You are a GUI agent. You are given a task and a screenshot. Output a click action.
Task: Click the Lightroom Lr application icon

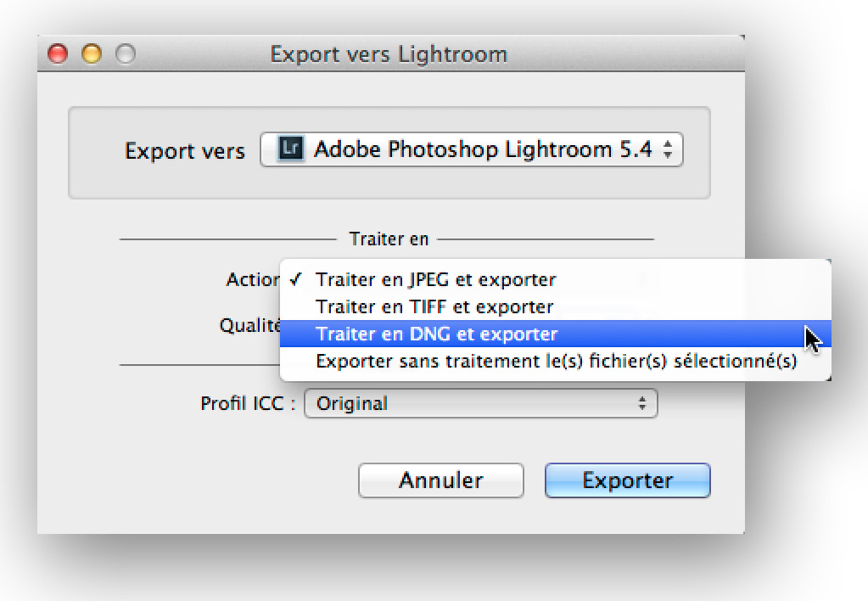click(291, 149)
